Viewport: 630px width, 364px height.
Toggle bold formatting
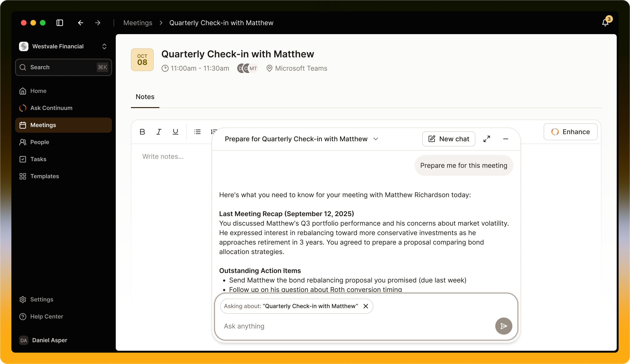click(142, 132)
